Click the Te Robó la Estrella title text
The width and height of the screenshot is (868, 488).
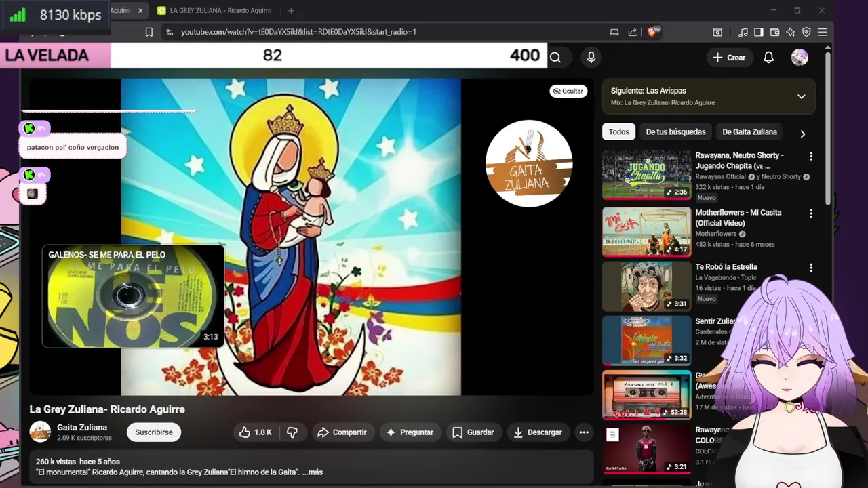click(726, 267)
